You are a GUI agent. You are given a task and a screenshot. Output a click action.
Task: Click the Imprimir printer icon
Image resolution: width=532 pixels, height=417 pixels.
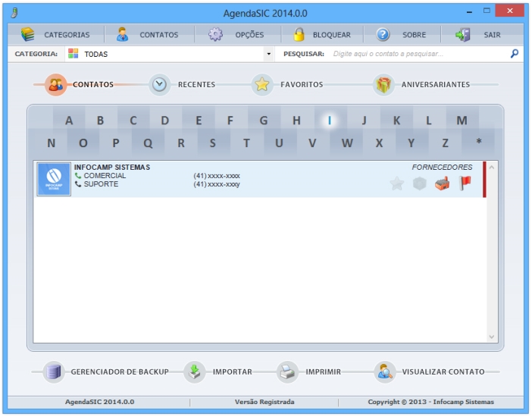(x=288, y=372)
